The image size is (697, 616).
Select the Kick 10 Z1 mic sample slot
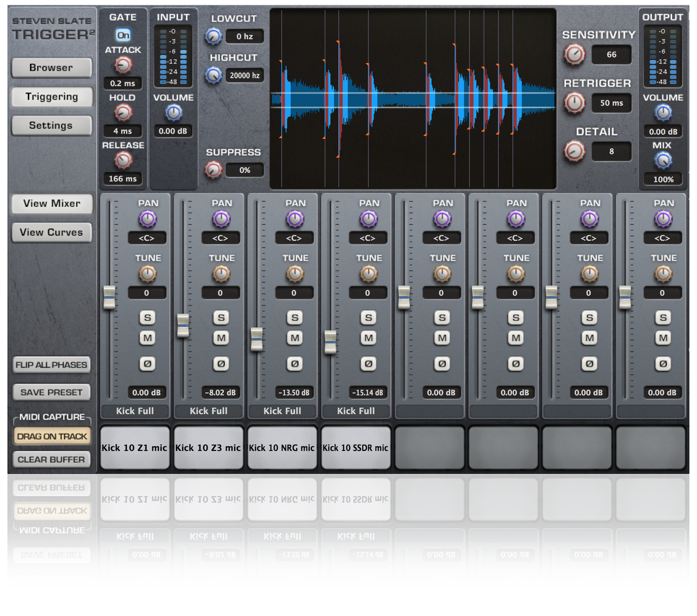(134, 448)
